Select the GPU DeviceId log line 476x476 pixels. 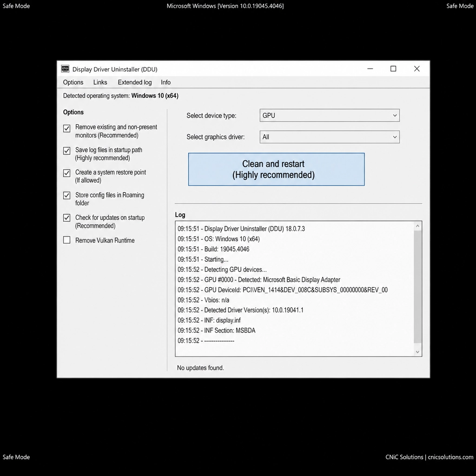click(283, 290)
